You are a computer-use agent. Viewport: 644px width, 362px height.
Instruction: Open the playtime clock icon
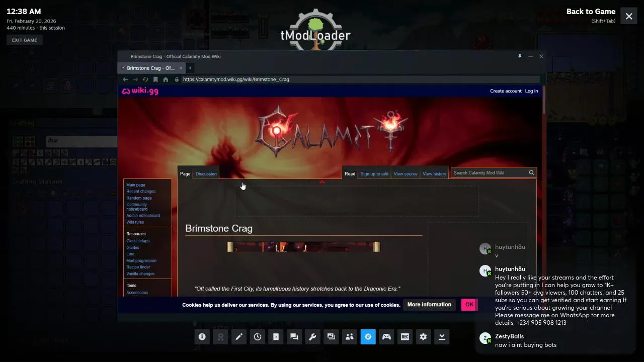pos(257,337)
